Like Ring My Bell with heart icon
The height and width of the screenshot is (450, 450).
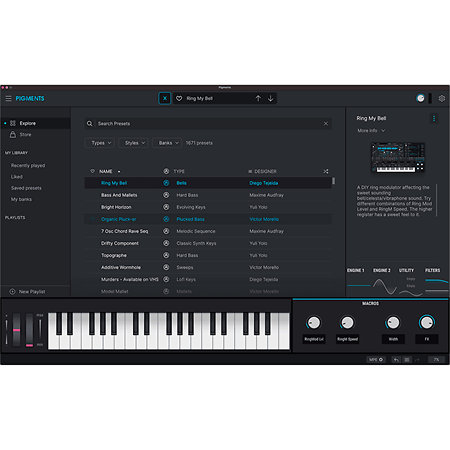coord(179,98)
